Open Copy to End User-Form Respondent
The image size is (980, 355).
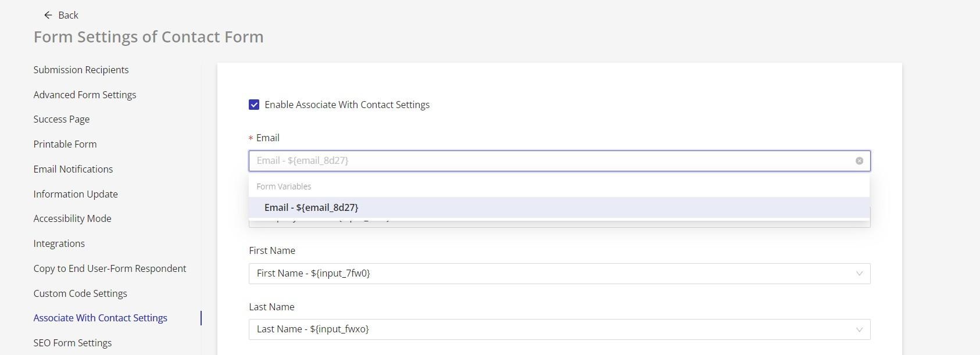coord(110,268)
